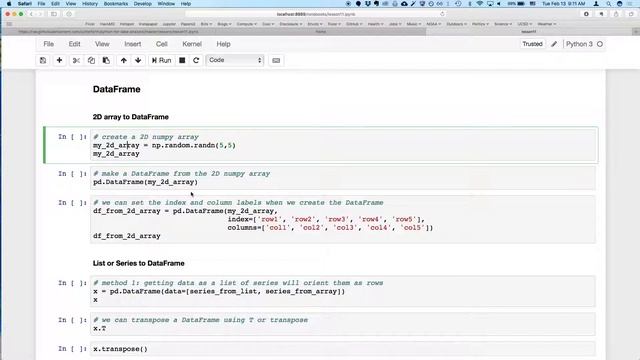Open the command palette keyboard icon

276,60
